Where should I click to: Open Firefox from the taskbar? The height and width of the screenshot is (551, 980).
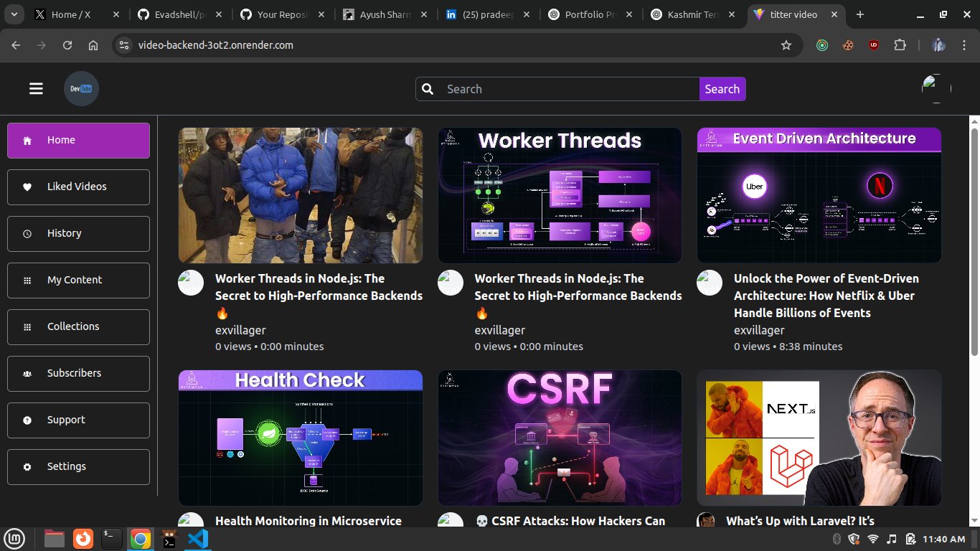tap(83, 539)
